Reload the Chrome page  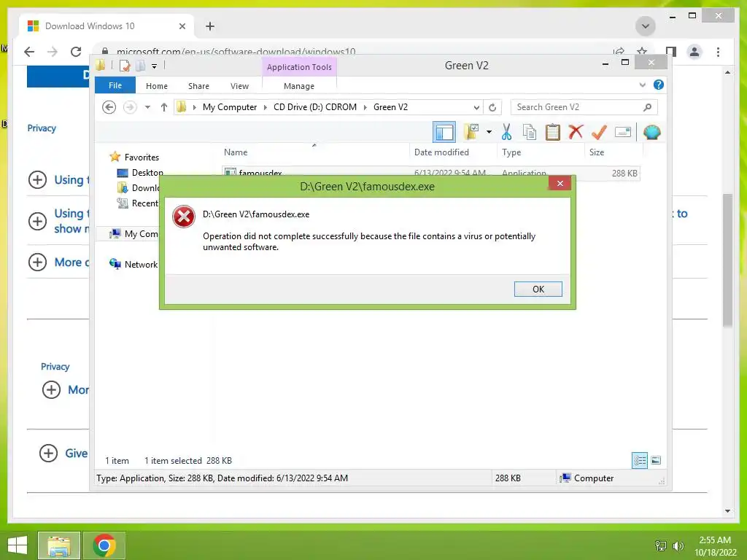75,52
